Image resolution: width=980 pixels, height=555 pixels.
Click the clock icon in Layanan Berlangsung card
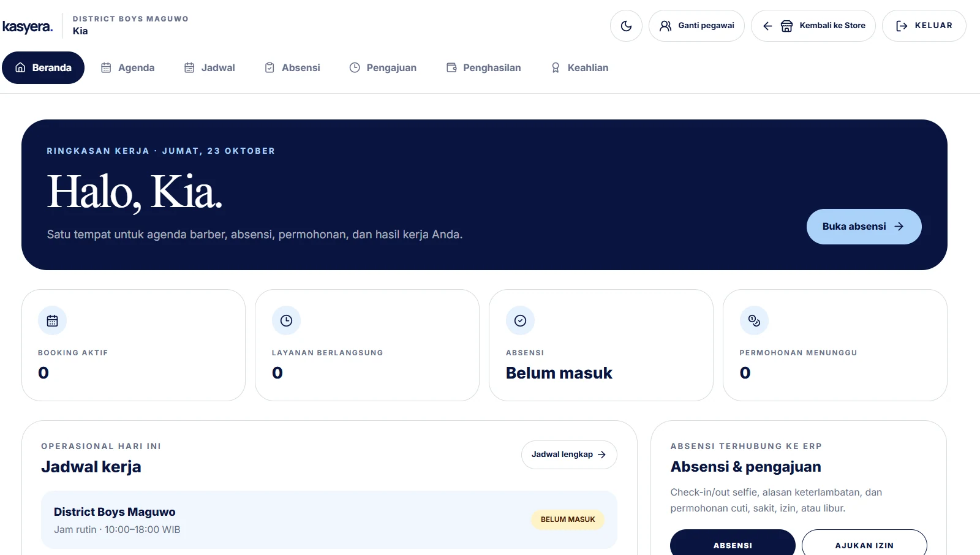286,320
